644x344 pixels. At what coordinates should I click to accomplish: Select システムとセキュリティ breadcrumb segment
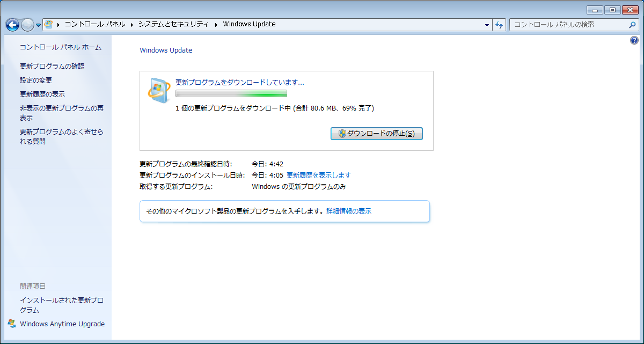point(174,24)
